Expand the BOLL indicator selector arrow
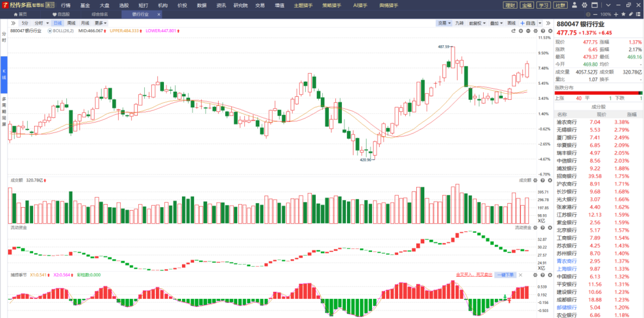 pos(50,31)
